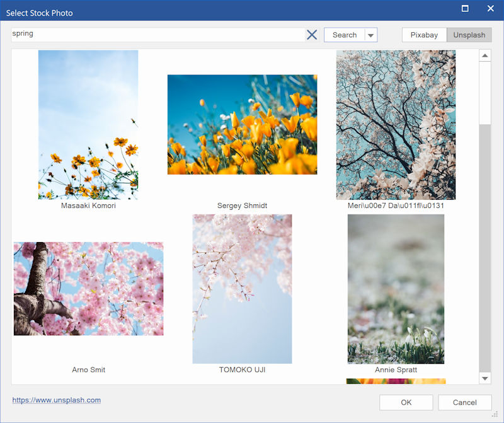Screen dimensions: 504x423
Task: Click the partially visible tulip photo
Action: pos(396,381)
